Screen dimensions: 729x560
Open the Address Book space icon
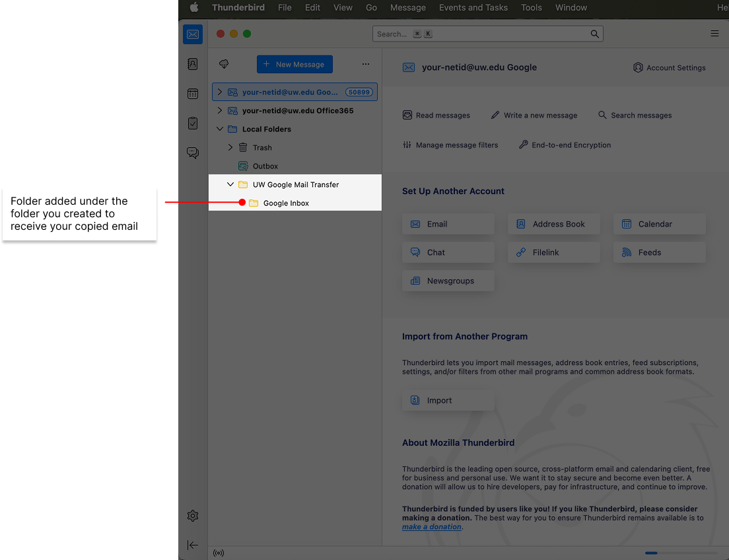pos(193,64)
